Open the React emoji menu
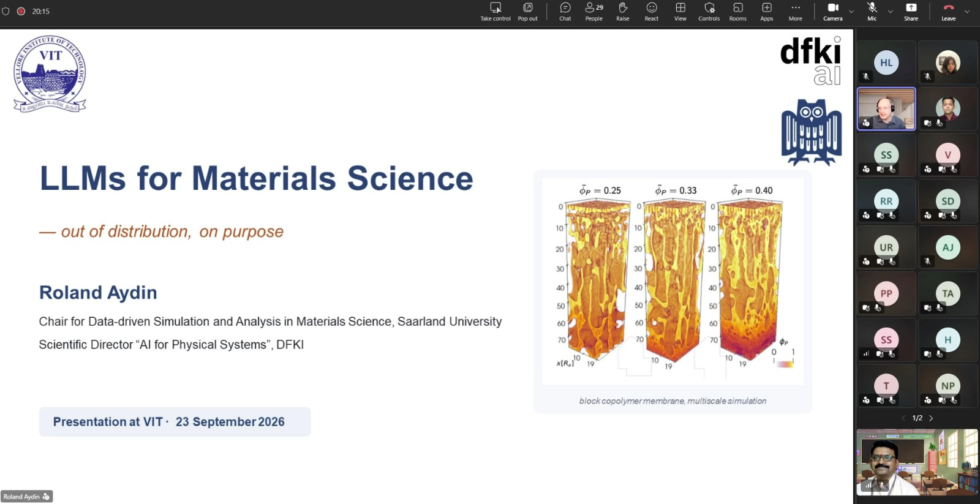Image resolution: width=980 pixels, height=504 pixels. 652,12
